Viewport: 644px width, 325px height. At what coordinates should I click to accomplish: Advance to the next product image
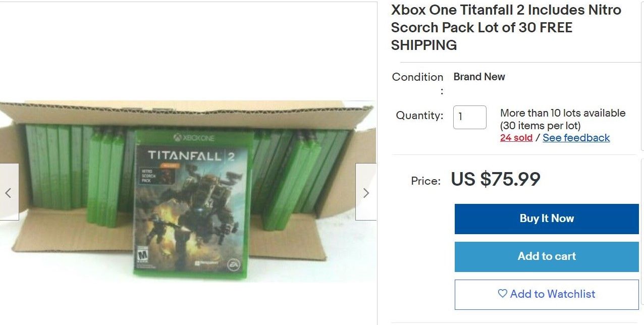pos(366,192)
